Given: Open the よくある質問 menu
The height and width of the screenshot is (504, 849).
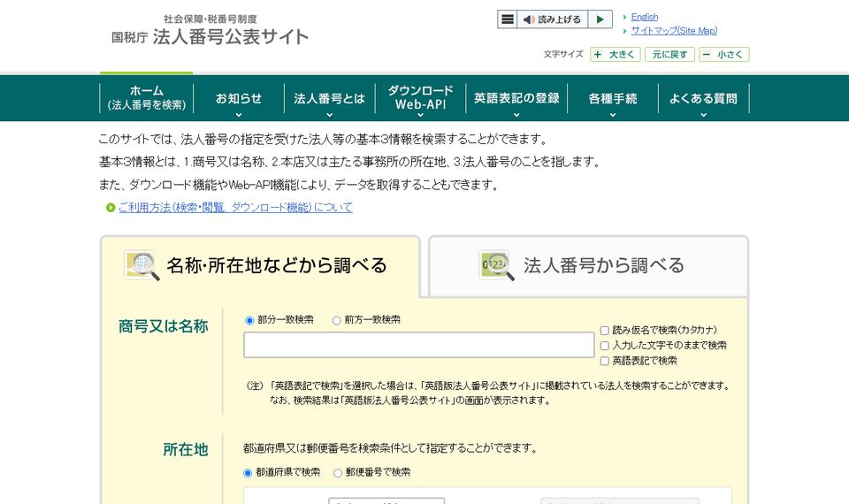Looking at the screenshot, I should pos(703,98).
